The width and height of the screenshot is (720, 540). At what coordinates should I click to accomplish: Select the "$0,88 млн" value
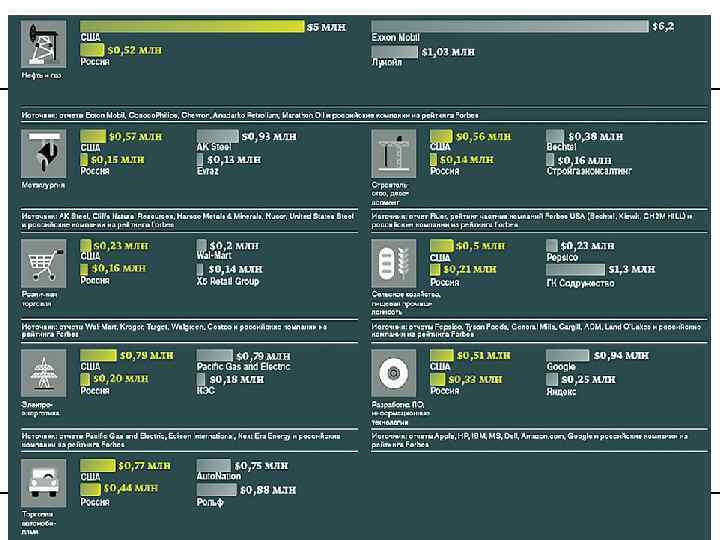coord(268,490)
